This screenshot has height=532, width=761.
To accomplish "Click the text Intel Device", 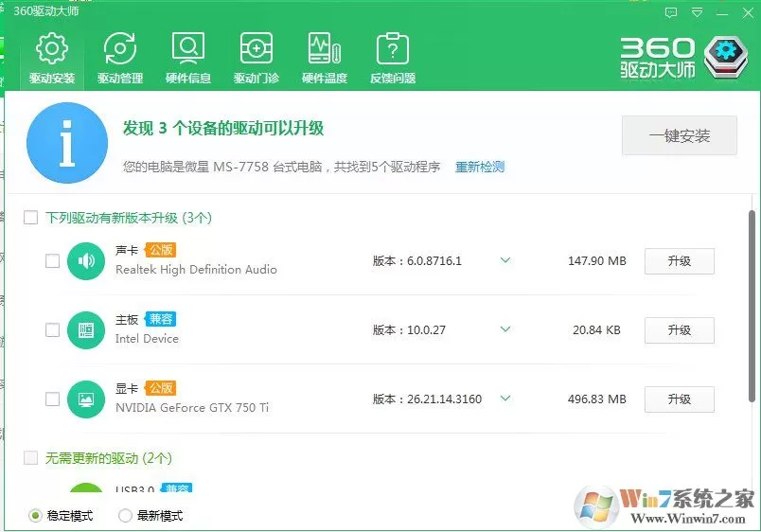I will click(147, 338).
